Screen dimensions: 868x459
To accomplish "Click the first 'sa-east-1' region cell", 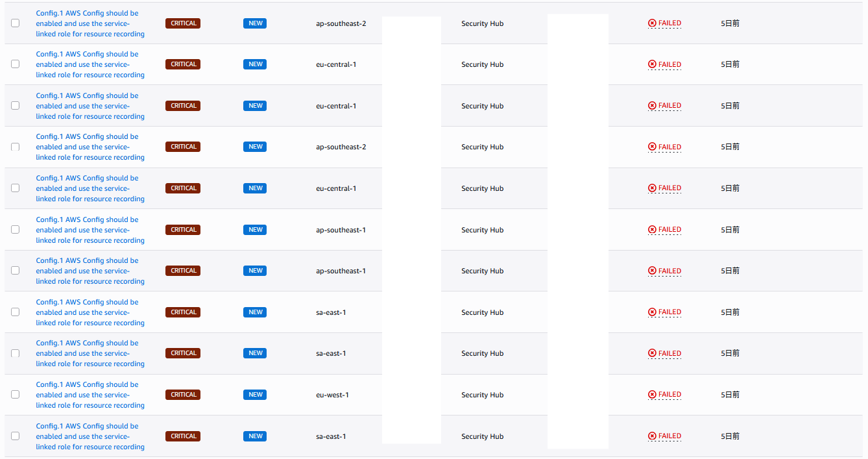I will [331, 312].
